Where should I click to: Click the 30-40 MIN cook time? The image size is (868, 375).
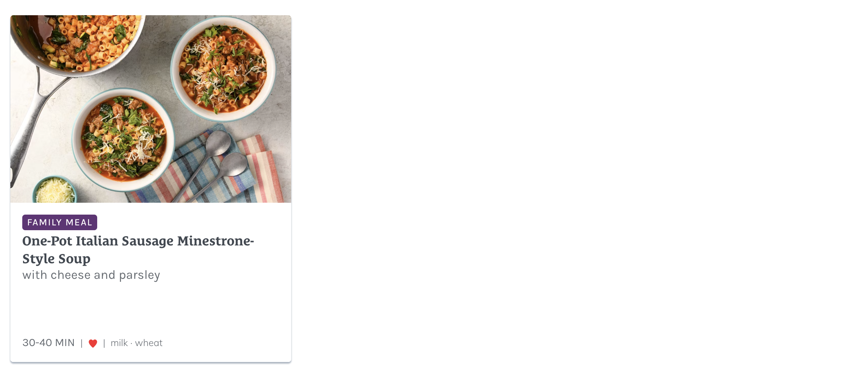click(x=49, y=343)
